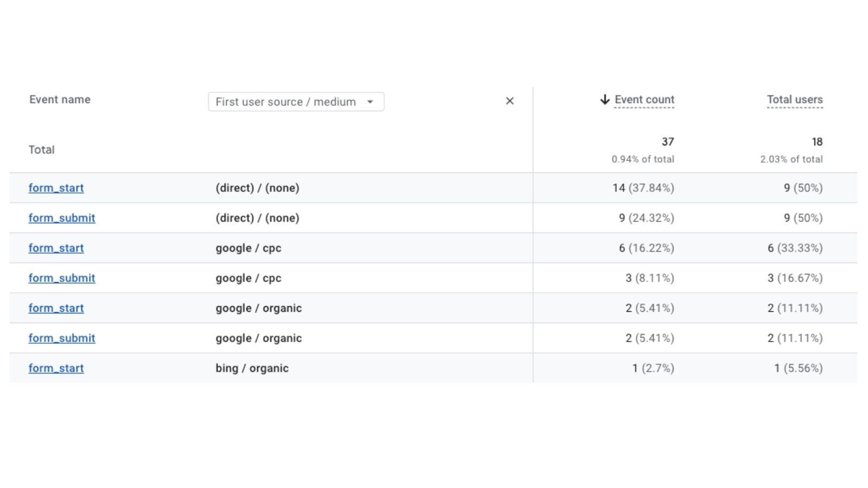Open the form_submit link for (direct) / (none)

click(x=62, y=218)
